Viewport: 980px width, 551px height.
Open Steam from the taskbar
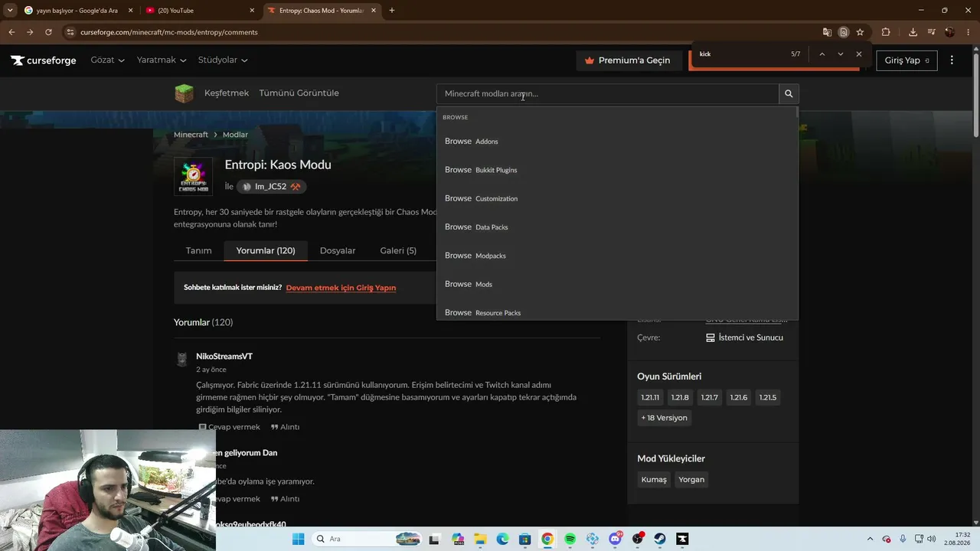tap(659, 539)
